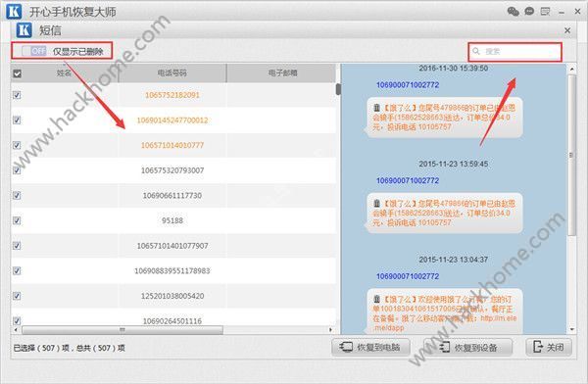Click the message pane scroll-down arrow

pos(571,329)
